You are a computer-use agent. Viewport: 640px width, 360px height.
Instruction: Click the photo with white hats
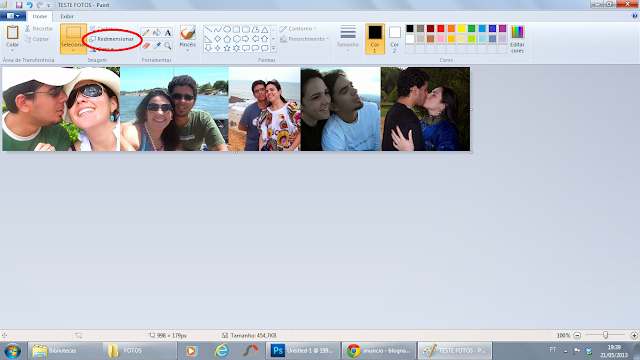point(61,109)
